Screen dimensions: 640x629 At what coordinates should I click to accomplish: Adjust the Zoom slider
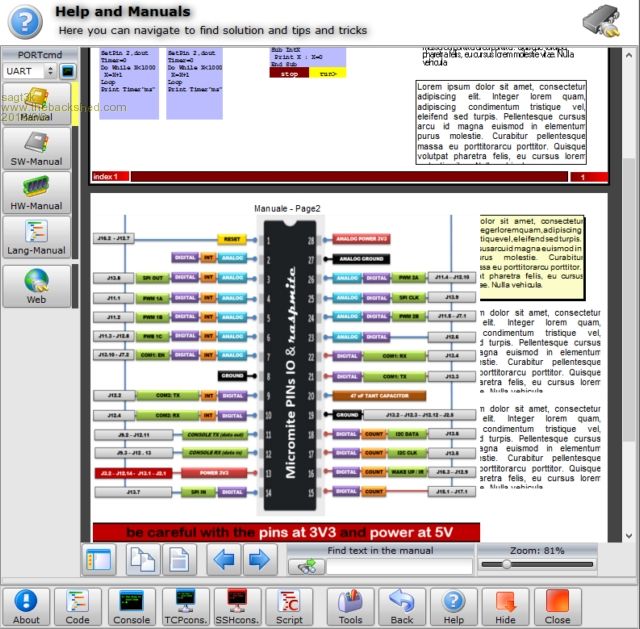[x=507, y=565]
